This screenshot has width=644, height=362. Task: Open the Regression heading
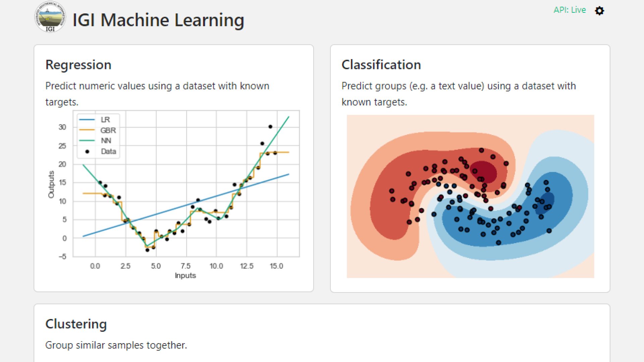click(78, 65)
